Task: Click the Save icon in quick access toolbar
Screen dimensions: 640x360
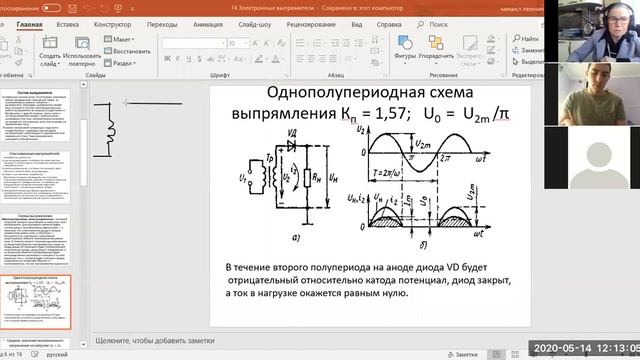Action: 72,8
